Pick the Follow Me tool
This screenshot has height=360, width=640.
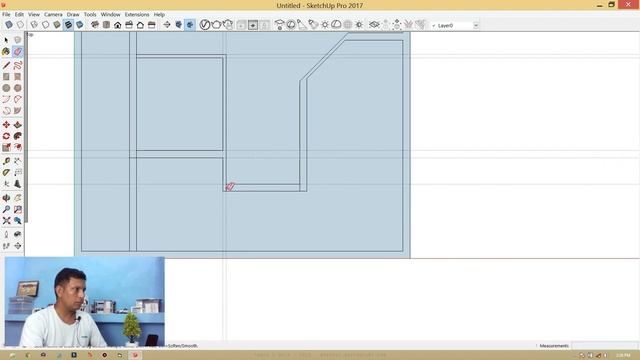18,136
